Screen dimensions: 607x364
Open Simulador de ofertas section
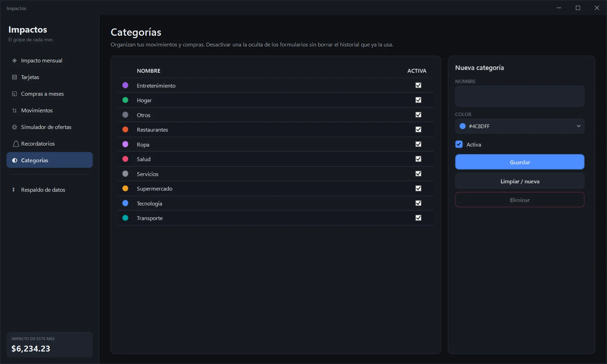(x=50, y=127)
